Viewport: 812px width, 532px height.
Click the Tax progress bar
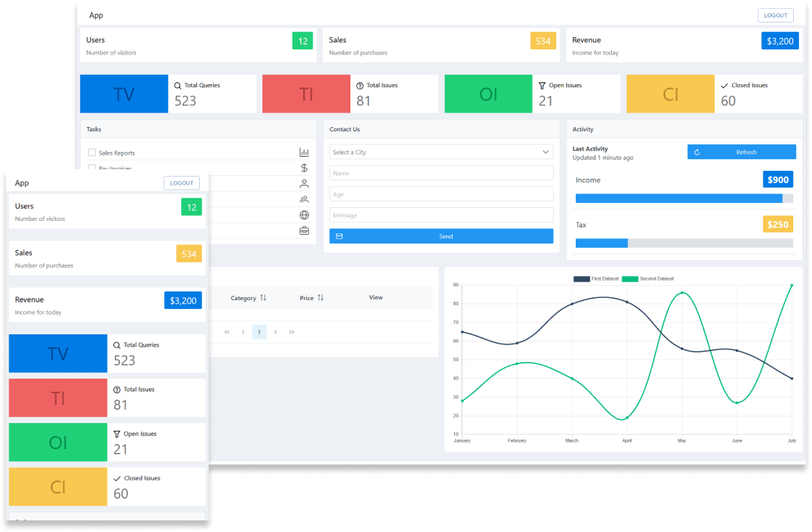pos(684,243)
